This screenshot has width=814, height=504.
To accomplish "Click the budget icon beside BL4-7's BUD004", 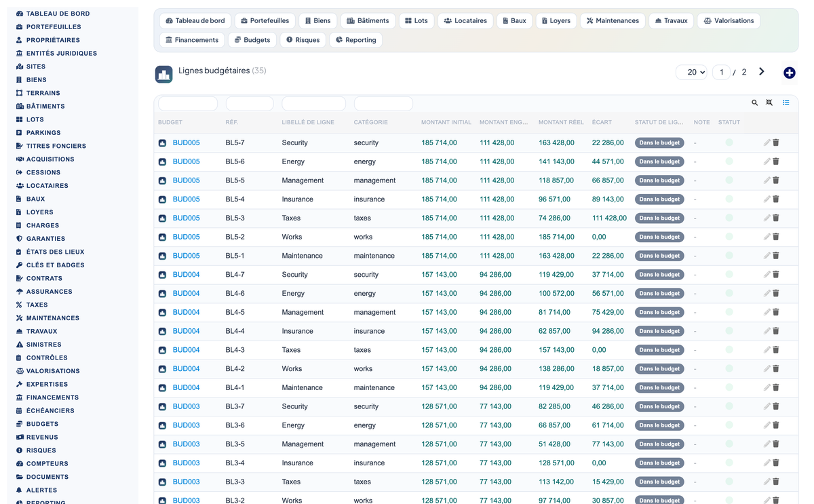I will coord(162,275).
